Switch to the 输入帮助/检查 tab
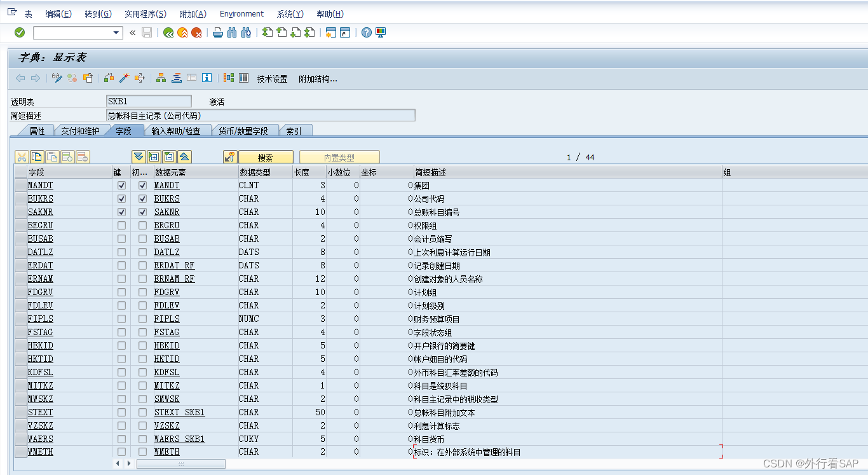 (x=176, y=131)
